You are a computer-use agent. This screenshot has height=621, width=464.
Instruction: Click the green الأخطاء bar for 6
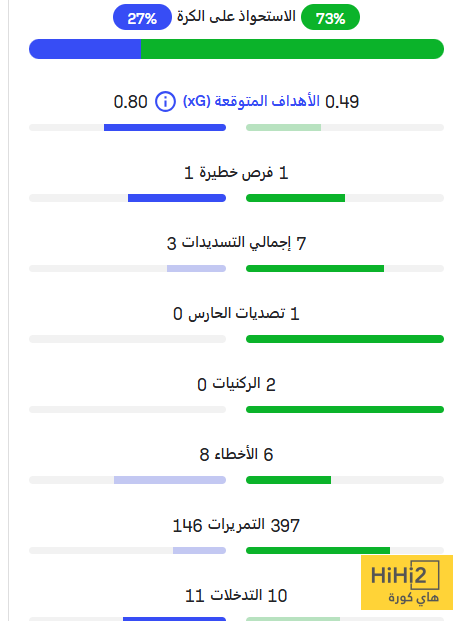(288, 480)
